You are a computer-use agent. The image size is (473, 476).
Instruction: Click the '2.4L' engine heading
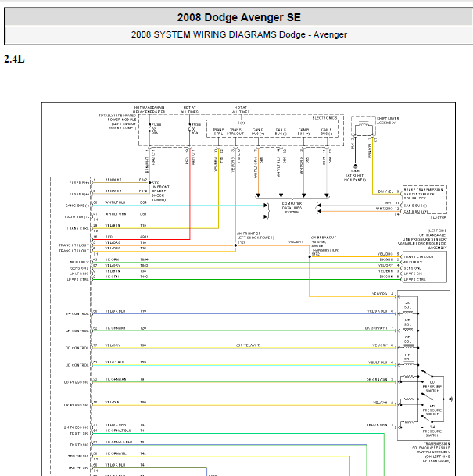14,59
